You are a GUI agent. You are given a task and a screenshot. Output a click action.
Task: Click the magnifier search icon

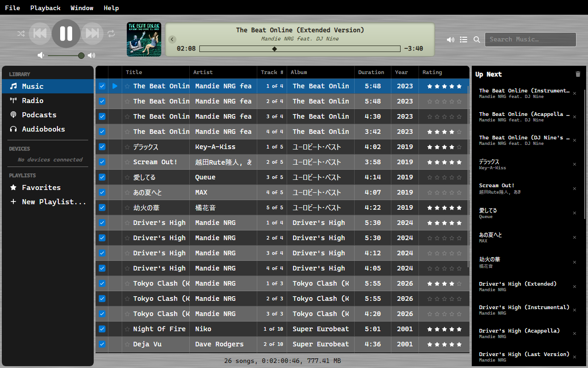[477, 40]
